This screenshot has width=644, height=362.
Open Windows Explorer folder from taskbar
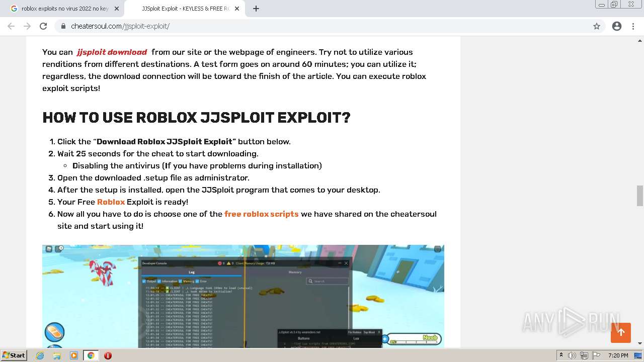pos(57,355)
